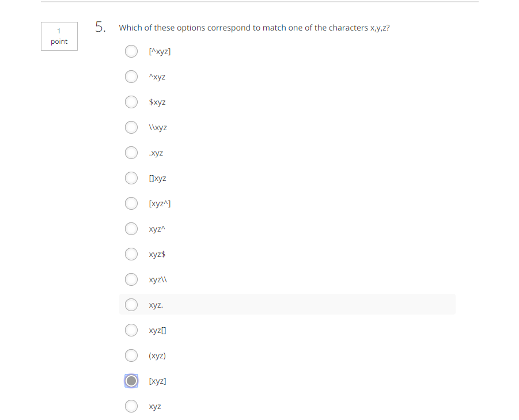Pick the xyz^ answer choice

131,229
